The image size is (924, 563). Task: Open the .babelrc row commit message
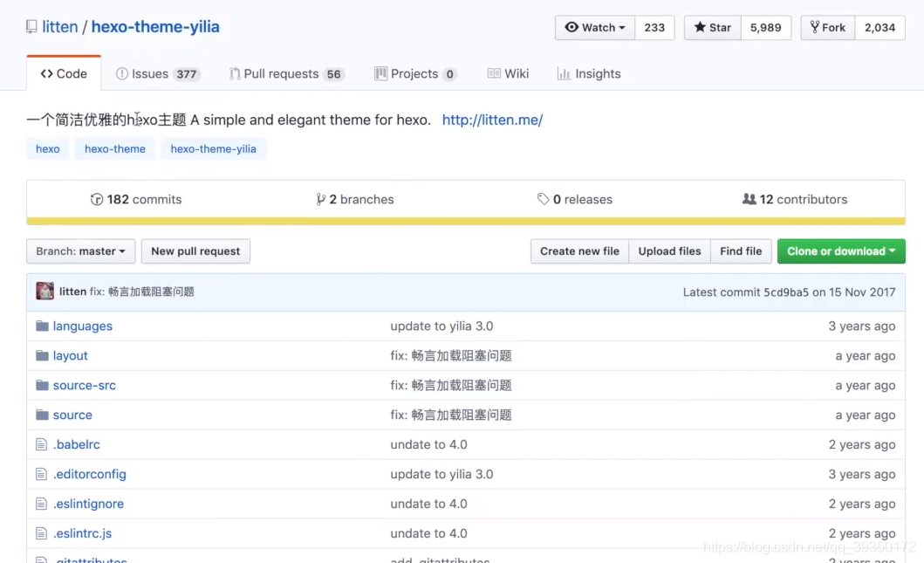coord(428,444)
